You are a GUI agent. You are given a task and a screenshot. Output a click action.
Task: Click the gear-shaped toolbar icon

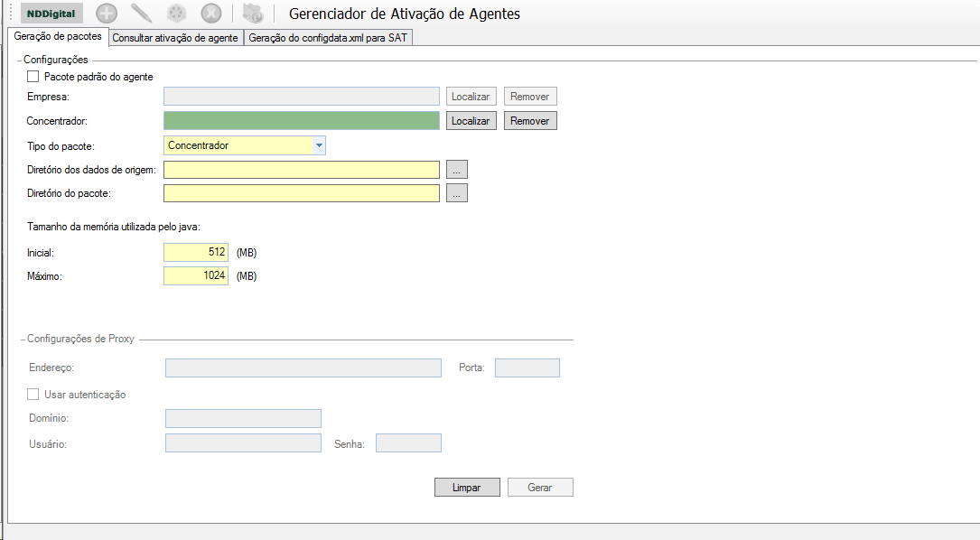(x=176, y=14)
